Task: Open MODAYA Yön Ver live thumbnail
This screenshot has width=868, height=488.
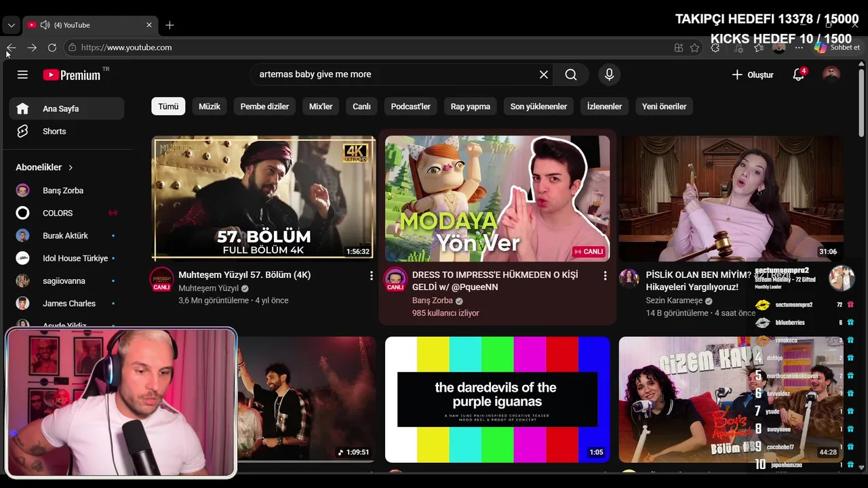Action: click(498, 199)
